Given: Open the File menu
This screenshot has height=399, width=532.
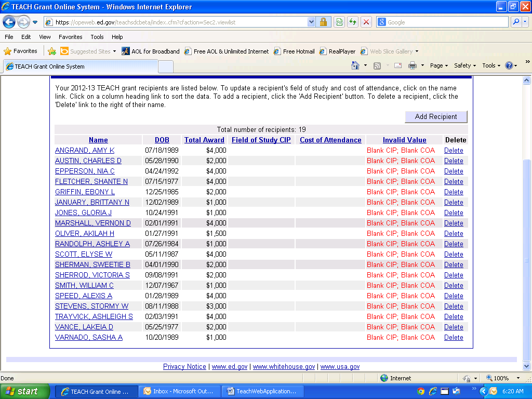Looking at the screenshot, I should [x=9, y=37].
